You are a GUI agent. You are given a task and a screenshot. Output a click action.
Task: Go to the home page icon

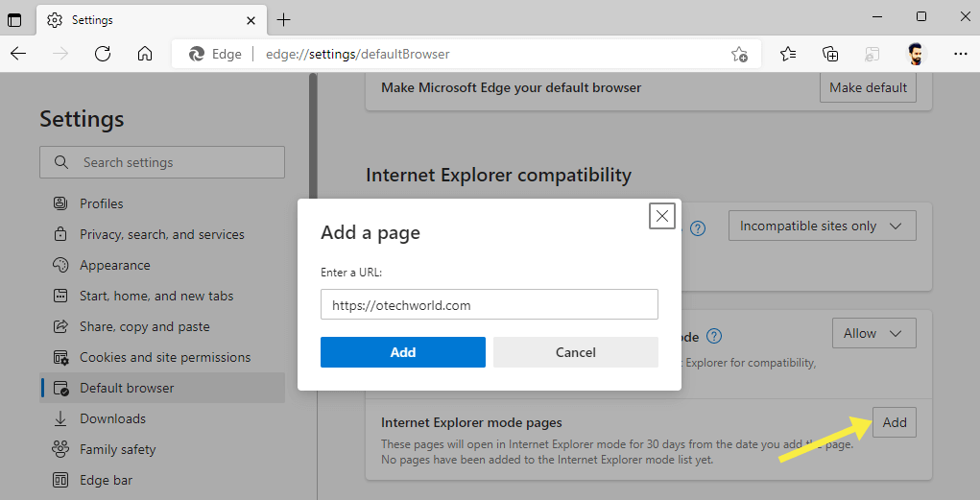144,54
